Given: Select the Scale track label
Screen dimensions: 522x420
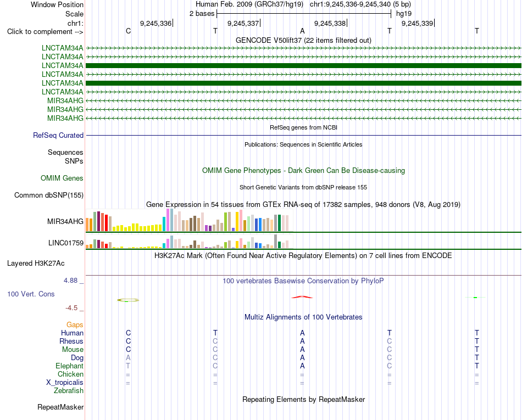Looking at the screenshot, I should point(74,14).
